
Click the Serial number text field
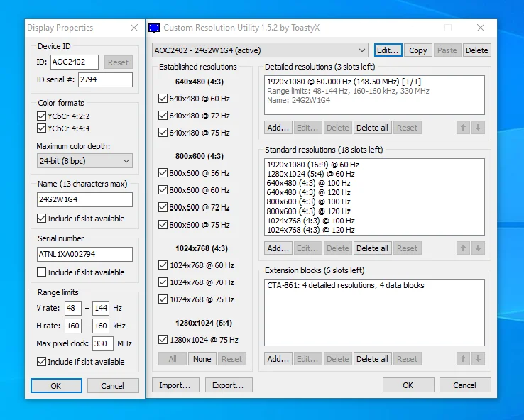point(84,254)
